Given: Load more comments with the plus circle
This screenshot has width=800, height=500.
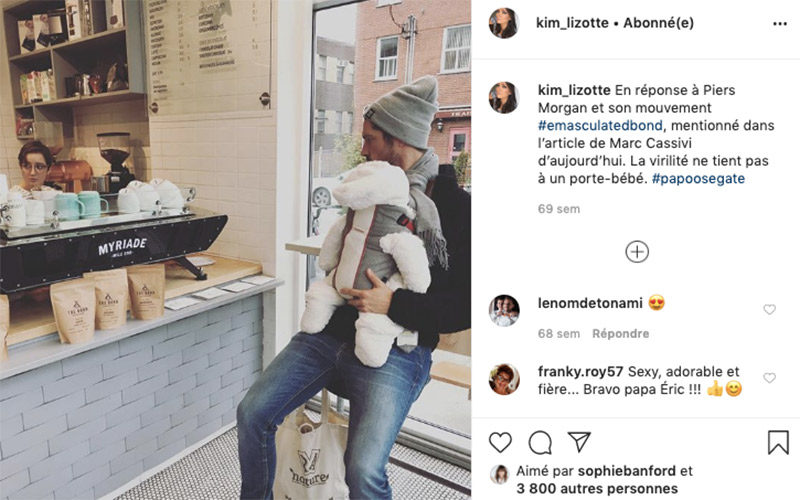Looking at the screenshot, I should (637, 252).
